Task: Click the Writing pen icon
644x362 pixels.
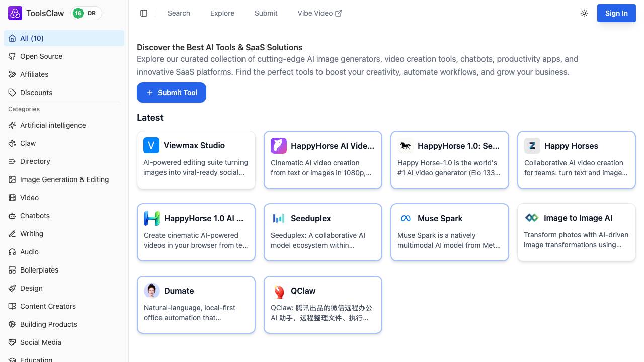Action: click(12, 234)
